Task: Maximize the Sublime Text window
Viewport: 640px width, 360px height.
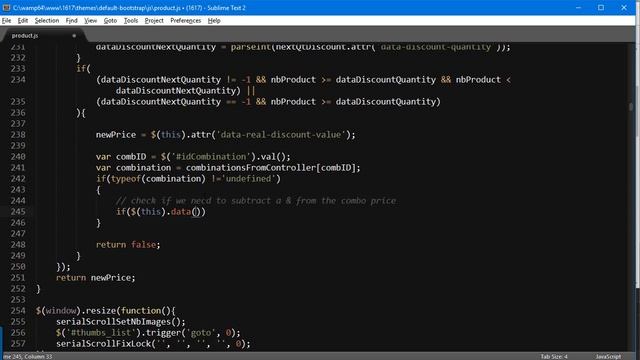Action: coord(601,7)
